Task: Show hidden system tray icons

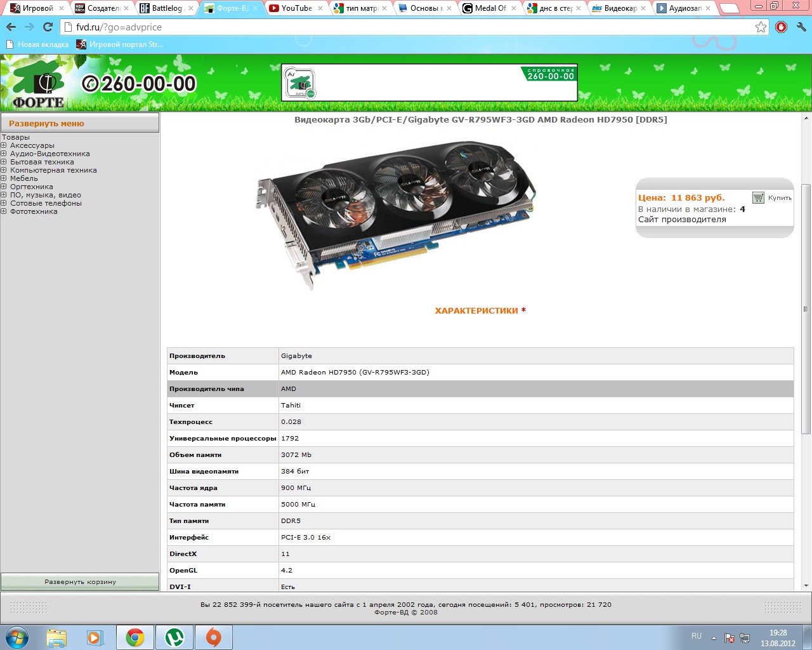Action: coord(714,637)
